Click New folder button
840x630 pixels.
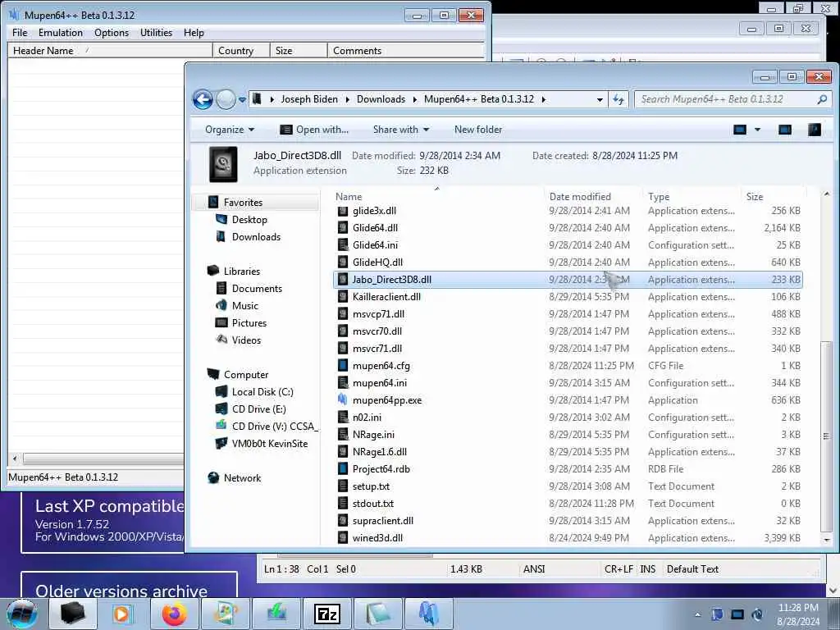tap(478, 130)
